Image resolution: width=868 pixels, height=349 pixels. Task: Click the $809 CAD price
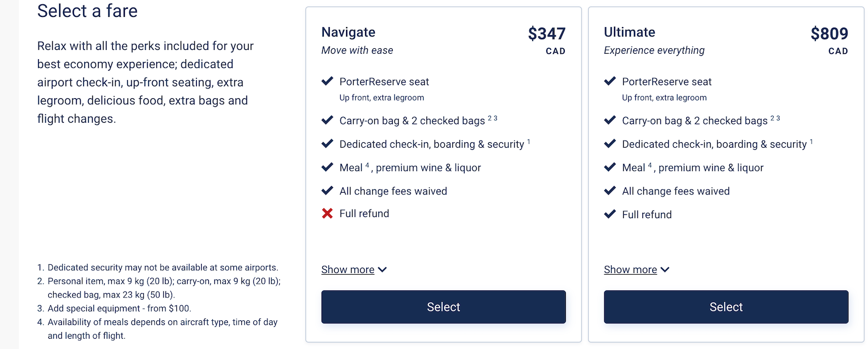[830, 34]
